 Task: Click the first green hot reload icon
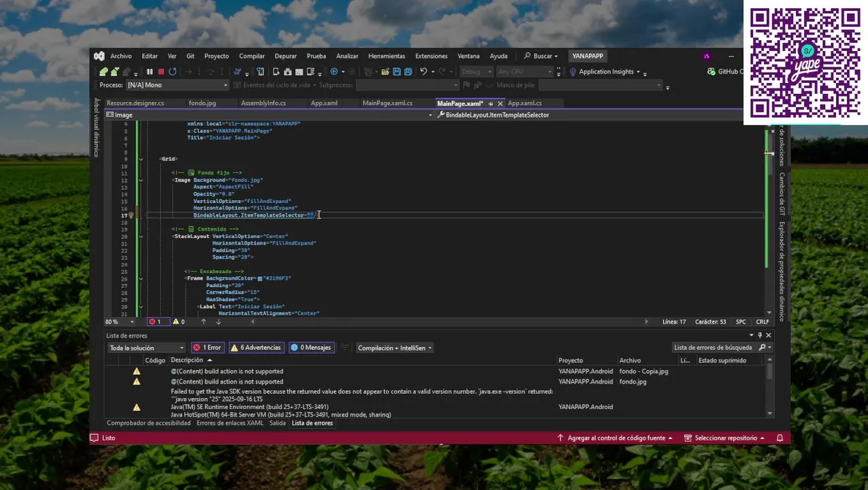tap(103, 71)
